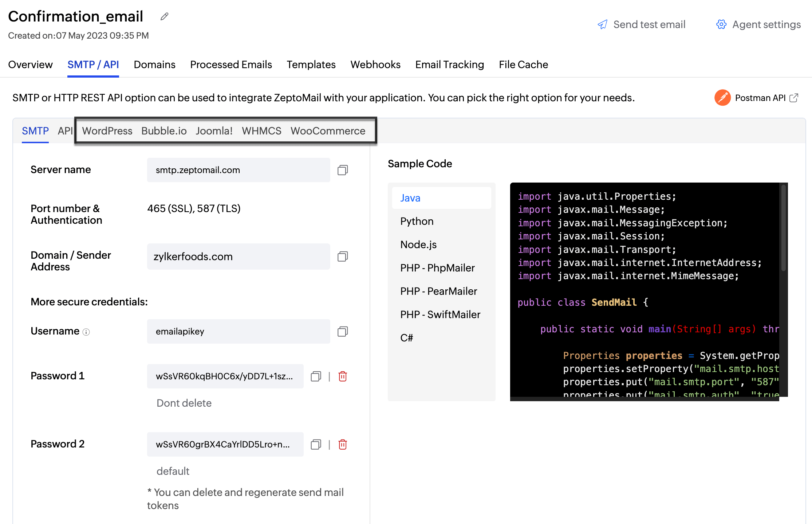This screenshot has width=812, height=524.
Task: Open Postman API external link icon
Action: 794,98
